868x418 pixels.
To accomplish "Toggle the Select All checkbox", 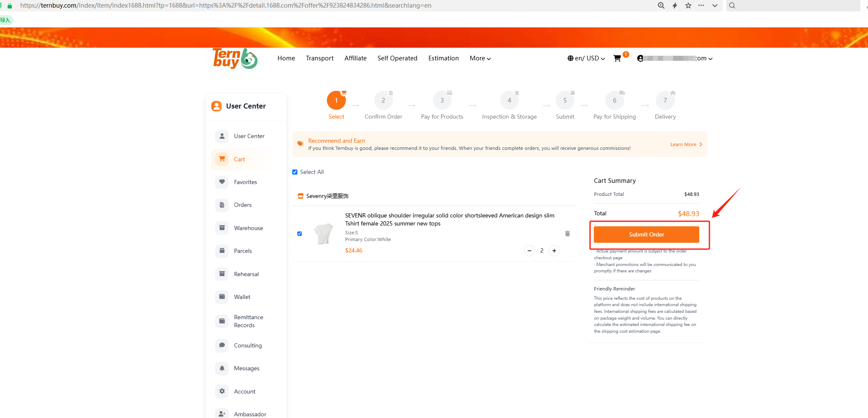I will tap(295, 172).
